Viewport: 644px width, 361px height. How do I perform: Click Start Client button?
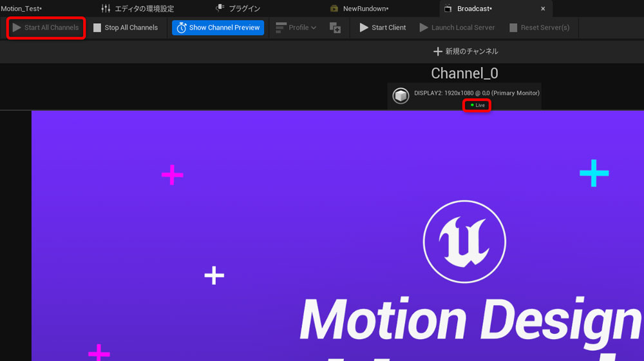[383, 28]
